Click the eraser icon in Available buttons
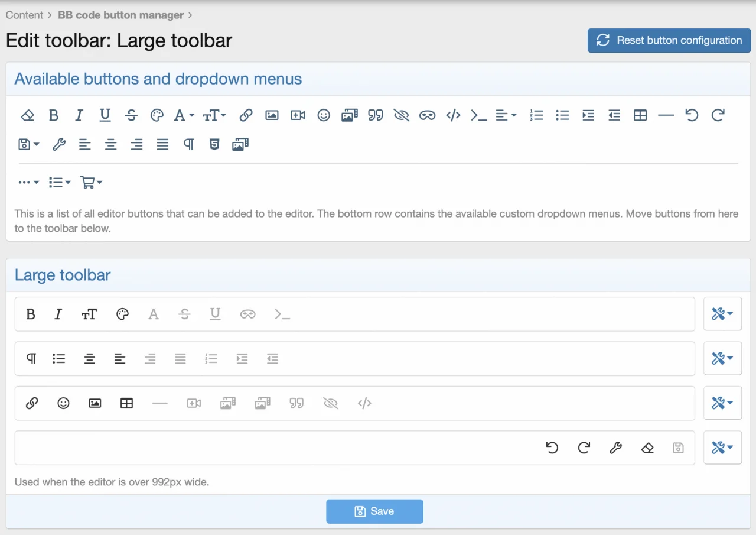This screenshot has width=756, height=535. [x=28, y=116]
